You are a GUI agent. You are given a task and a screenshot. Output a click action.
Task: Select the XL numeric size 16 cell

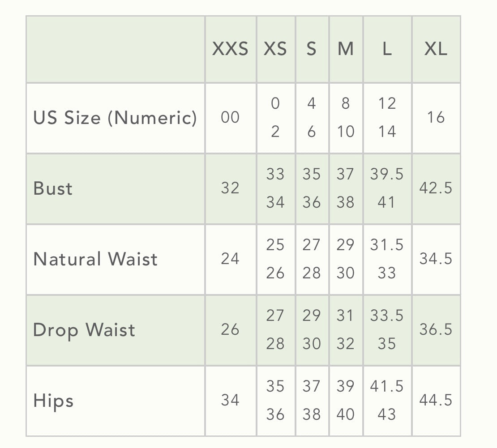436,118
